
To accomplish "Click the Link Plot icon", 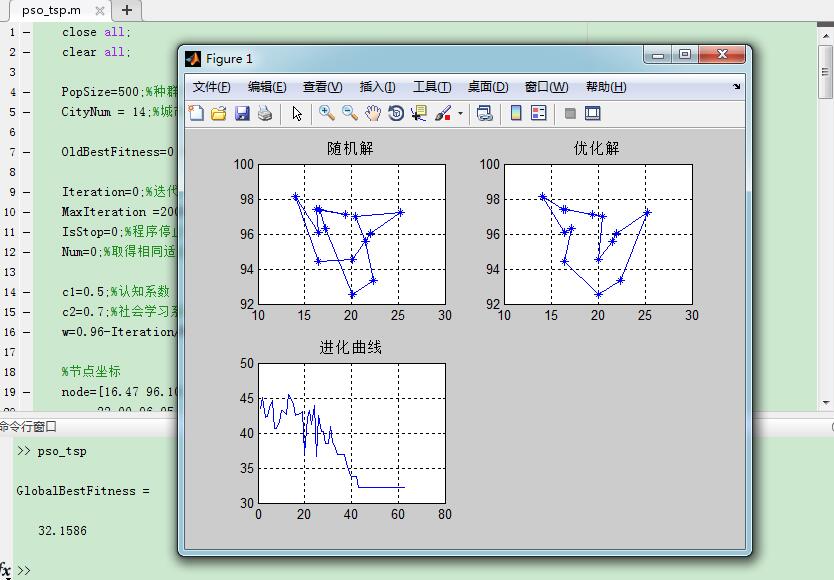I will point(485,113).
